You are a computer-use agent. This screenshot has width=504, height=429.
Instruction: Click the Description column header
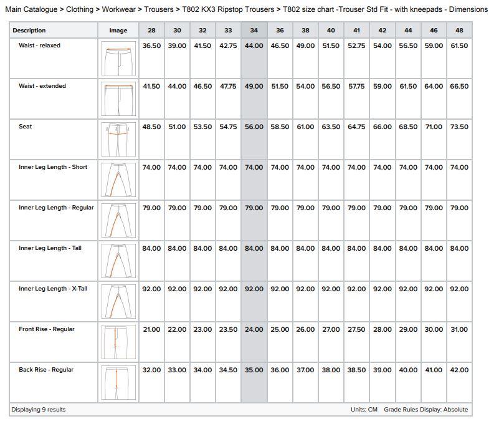click(x=29, y=31)
